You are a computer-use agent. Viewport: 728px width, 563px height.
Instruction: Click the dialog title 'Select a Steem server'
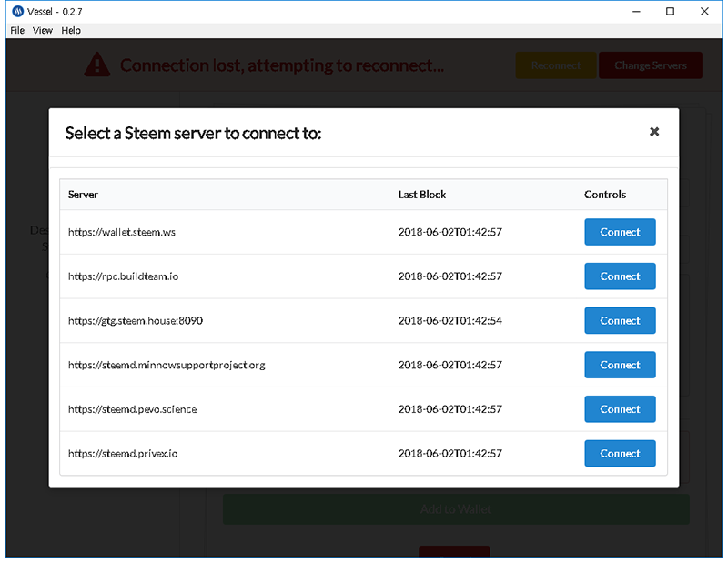pos(193,133)
